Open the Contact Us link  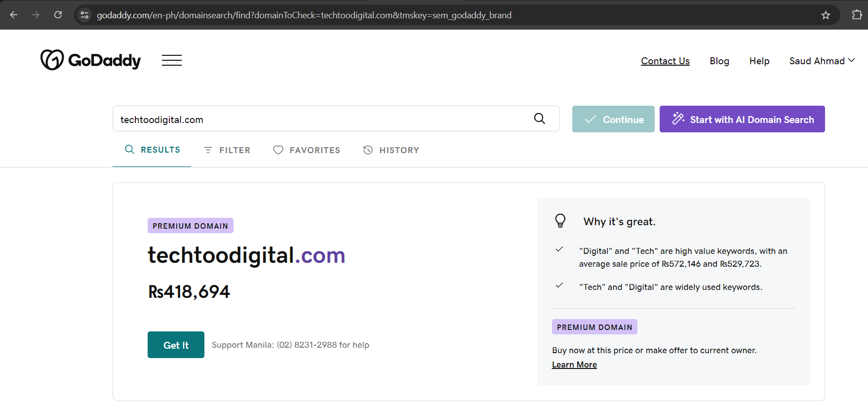[x=665, y=61]
